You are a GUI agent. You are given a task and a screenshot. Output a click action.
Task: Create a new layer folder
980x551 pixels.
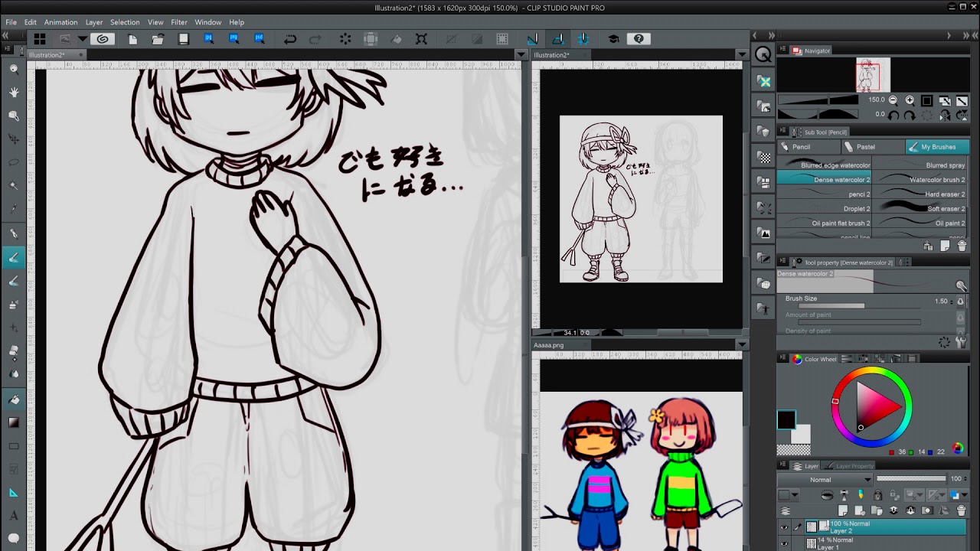coord(877,510)
